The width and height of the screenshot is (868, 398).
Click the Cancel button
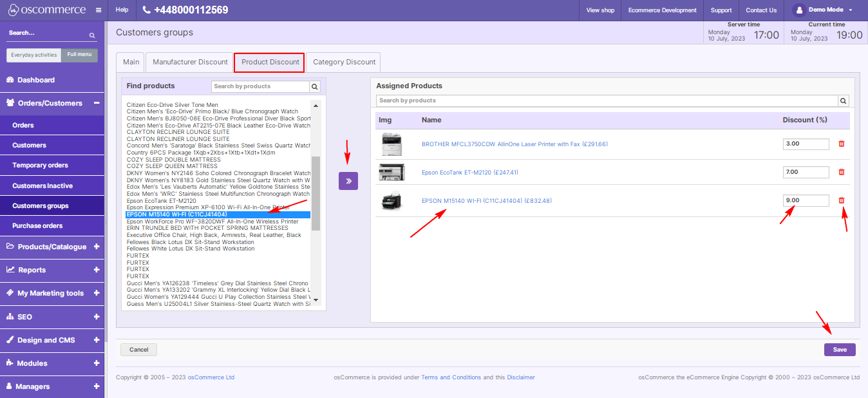[138, 350]
